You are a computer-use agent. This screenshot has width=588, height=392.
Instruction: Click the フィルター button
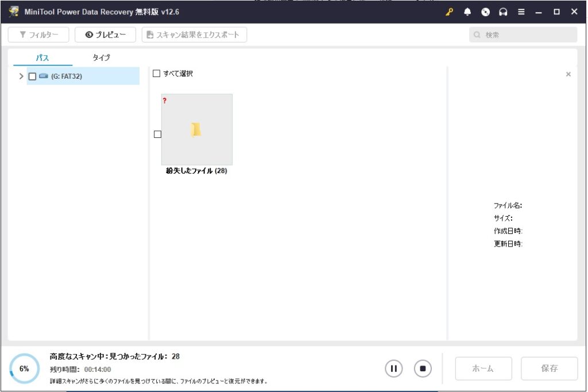pyautogui.click(x=38, y=35)
